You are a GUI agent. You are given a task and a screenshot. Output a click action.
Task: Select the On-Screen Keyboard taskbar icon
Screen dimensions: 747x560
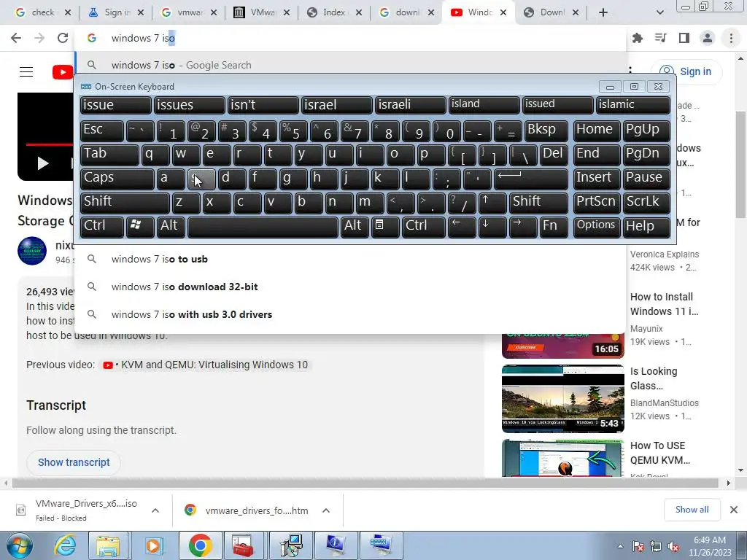pos(381,545)
